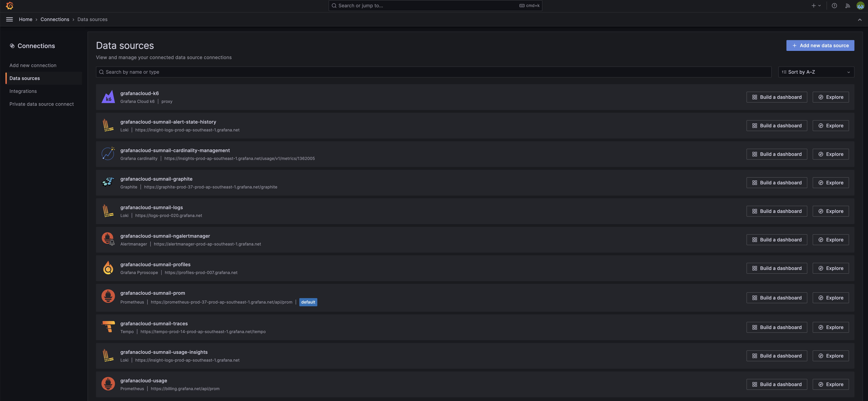Explore the traces data source

click(x=831, y=327)
